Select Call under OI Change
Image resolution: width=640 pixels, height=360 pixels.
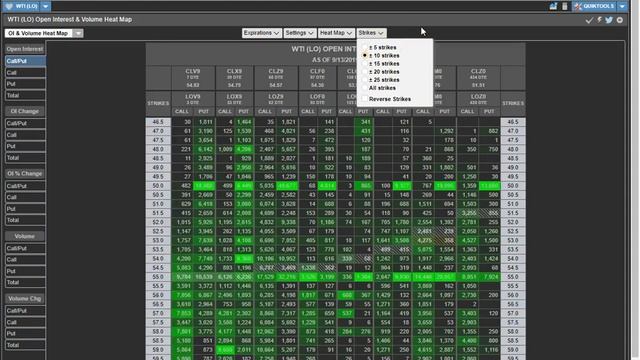25,135
